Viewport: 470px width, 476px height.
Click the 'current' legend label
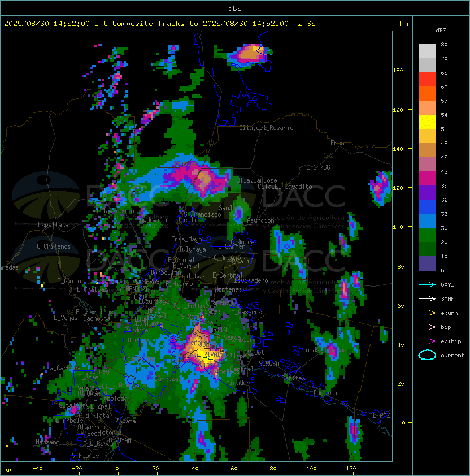(x=452, y=356)
